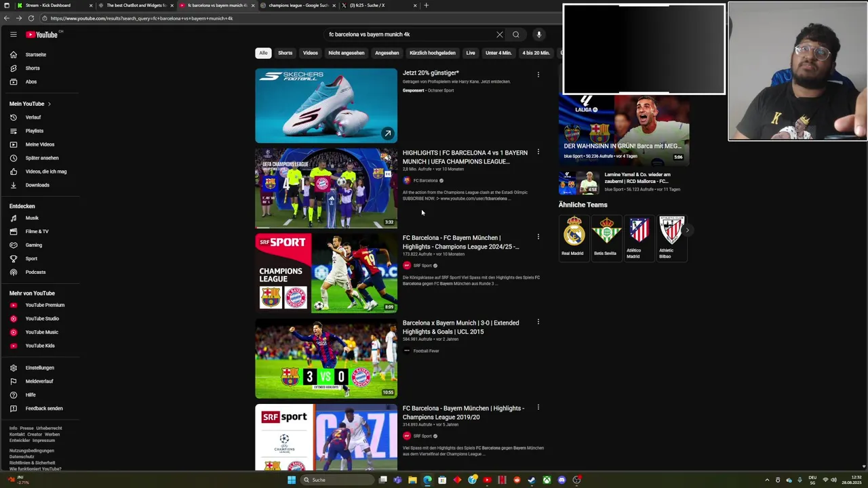Select the Unter 4 Min. filter chip
The height and width of the screenshot is (488, 868).
tap(498, 53)
